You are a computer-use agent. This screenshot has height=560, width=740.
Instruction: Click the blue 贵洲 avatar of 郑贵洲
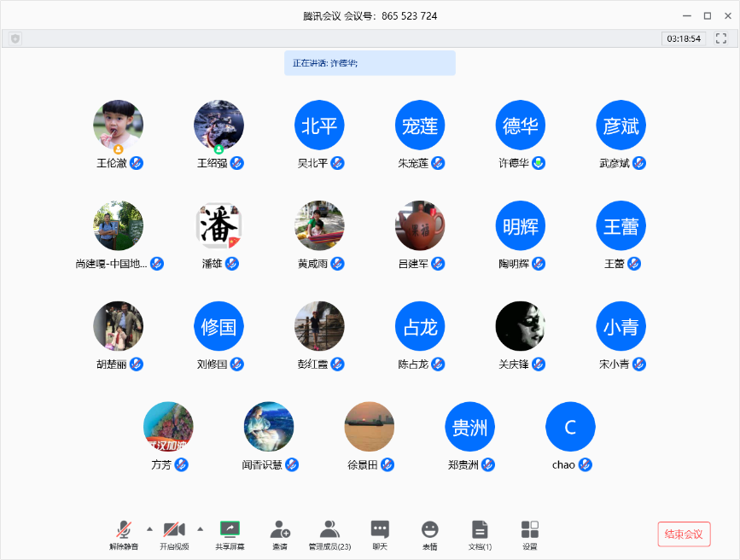coord(469,427)
